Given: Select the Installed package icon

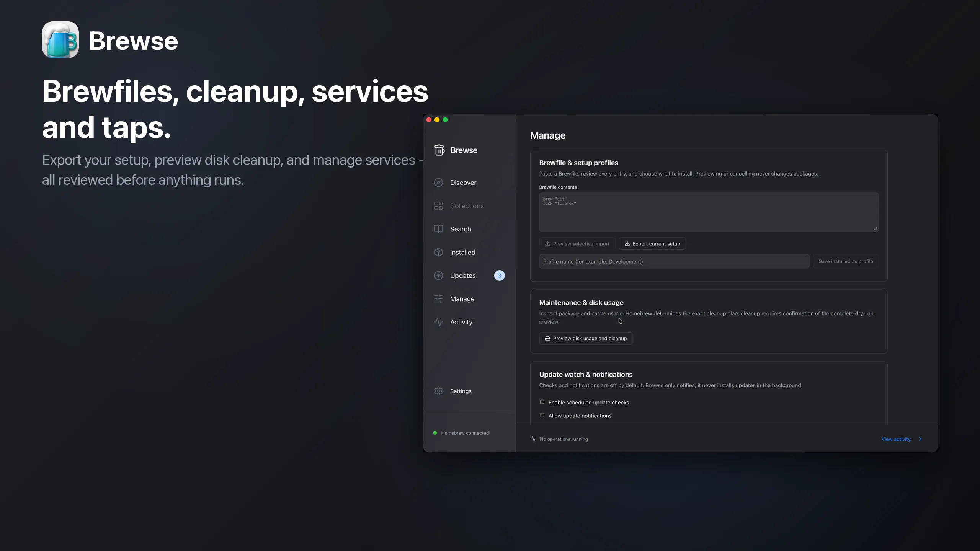Looking at the screenshot, I should click(439, 252).
